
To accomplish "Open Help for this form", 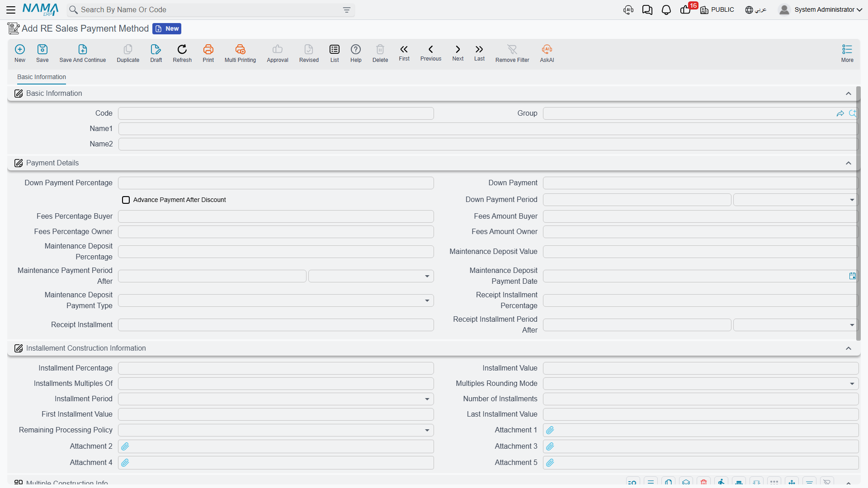I will coord(356,53).
